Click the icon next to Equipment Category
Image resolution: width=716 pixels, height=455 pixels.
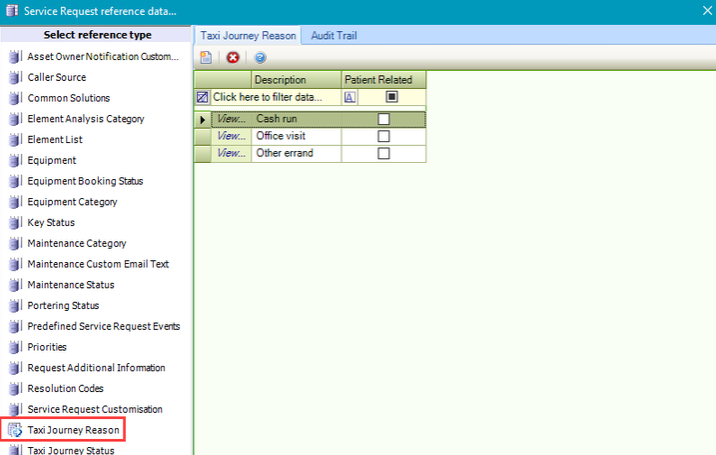14,202
